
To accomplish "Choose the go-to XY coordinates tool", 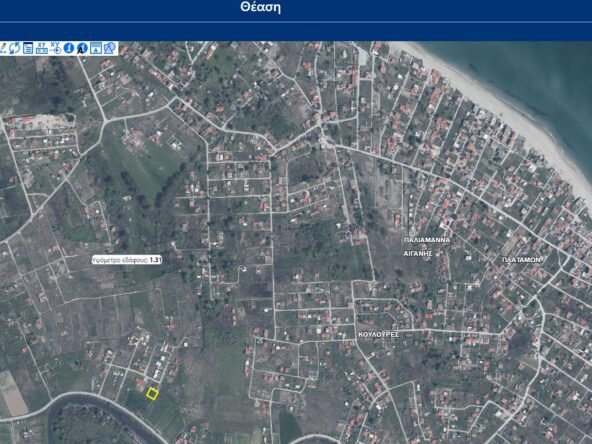I will [x=55, y=48].
